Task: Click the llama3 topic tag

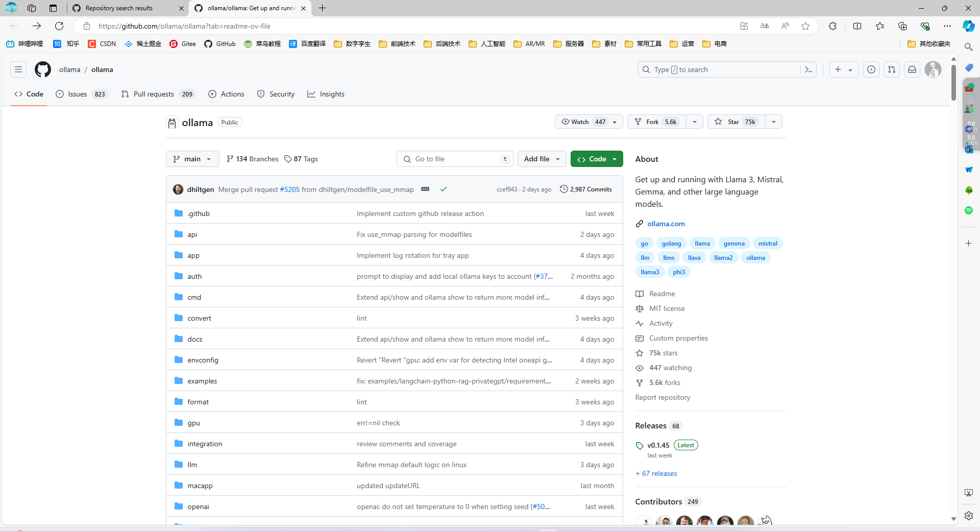Action: click(650, 272)
